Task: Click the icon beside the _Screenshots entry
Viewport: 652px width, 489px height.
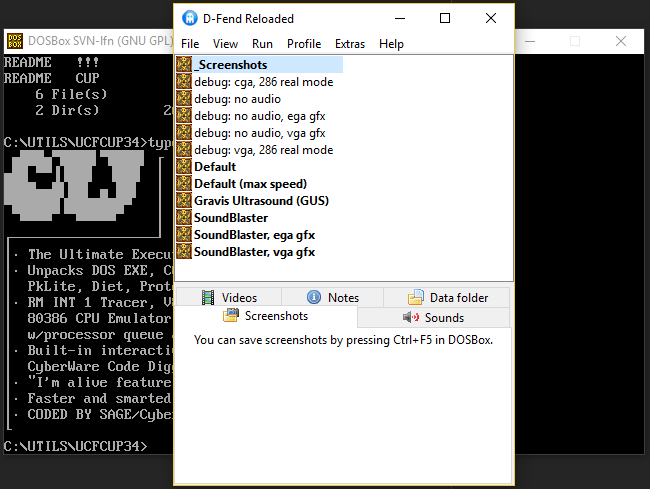Action: pyautogui.click(x=183, y=64)
